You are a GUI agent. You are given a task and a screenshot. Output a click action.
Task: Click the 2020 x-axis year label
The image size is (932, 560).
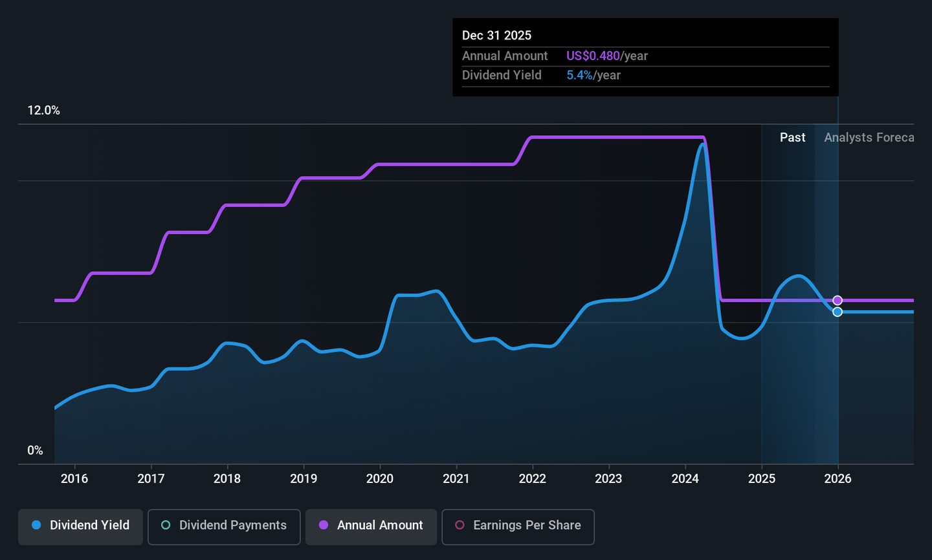[380, 479]
